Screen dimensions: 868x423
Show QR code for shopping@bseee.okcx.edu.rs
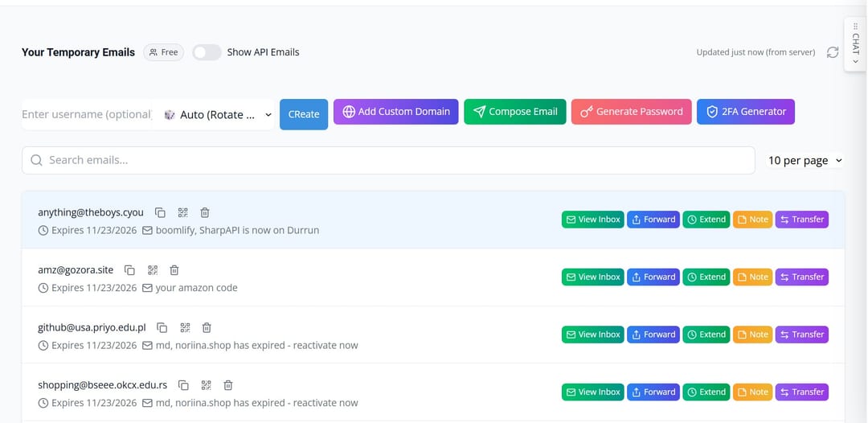coord(207,385)
